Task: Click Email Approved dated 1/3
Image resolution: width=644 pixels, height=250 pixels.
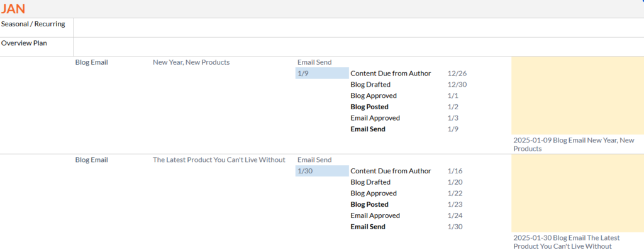Action: [x=375, y=118]
